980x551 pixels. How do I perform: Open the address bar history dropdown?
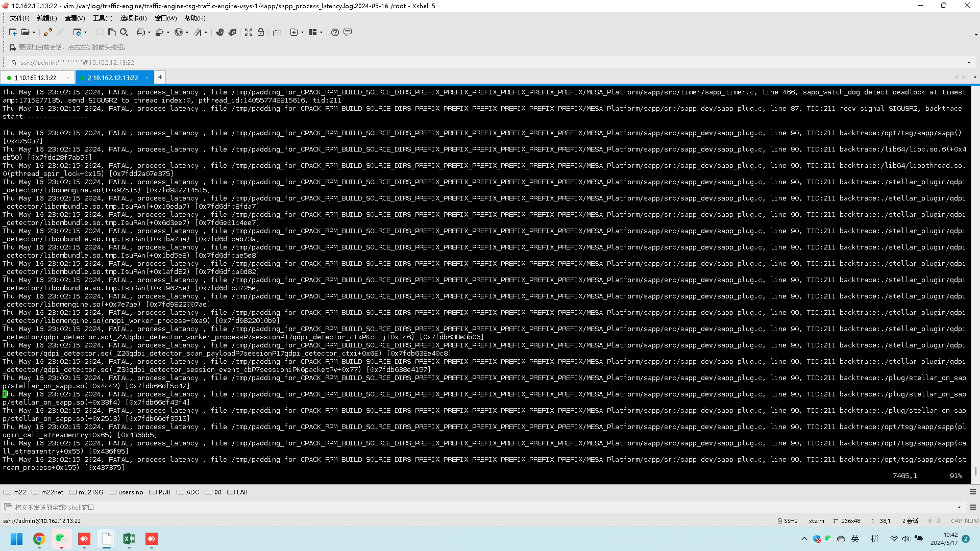(969, 62)
